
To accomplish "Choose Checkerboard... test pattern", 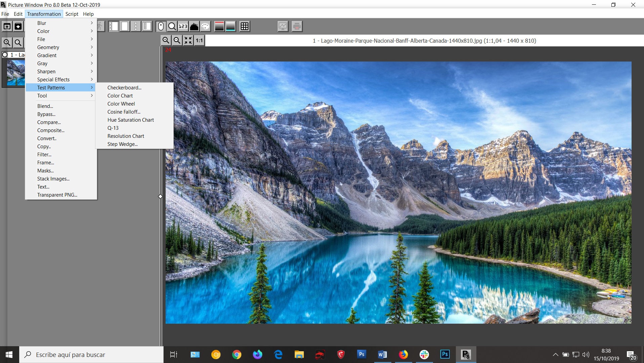I will point(134,87).
